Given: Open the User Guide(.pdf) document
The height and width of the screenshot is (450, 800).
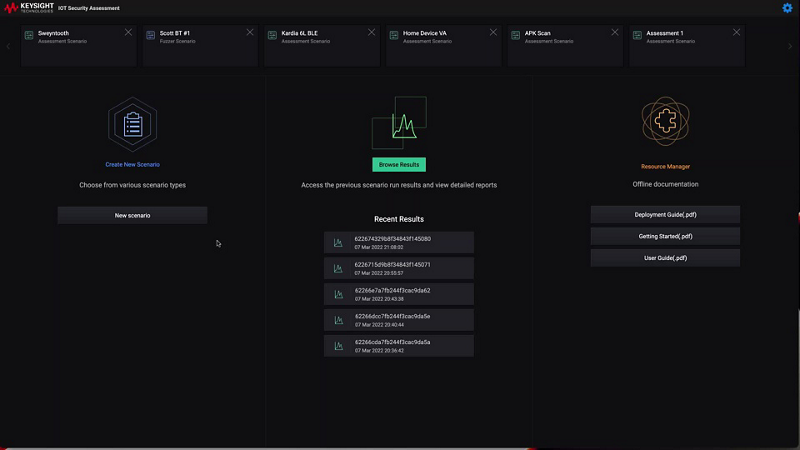Looking at the screenshot, I should point(665,258).
